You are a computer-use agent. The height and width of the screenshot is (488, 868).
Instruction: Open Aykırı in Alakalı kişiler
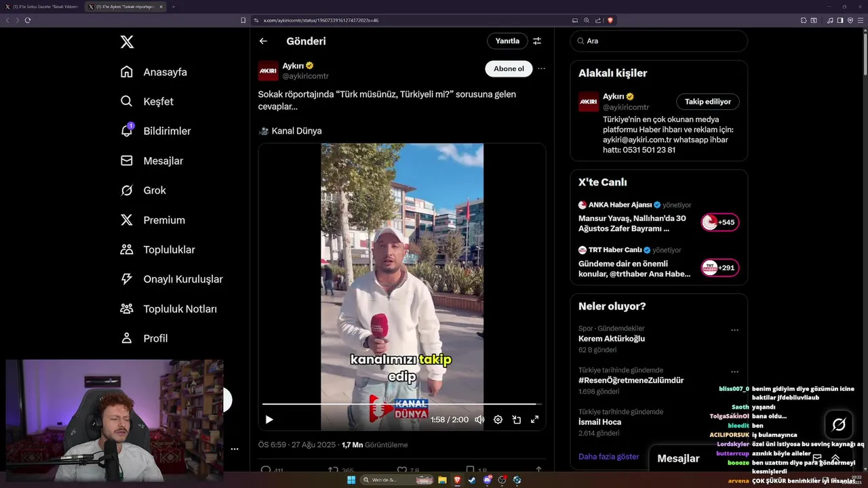612,96
